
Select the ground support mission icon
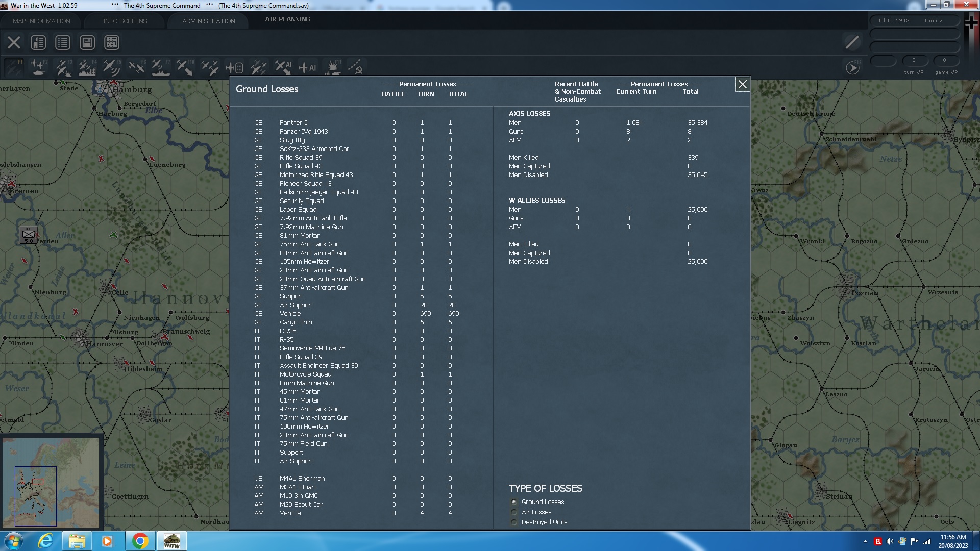click(38, 67)
